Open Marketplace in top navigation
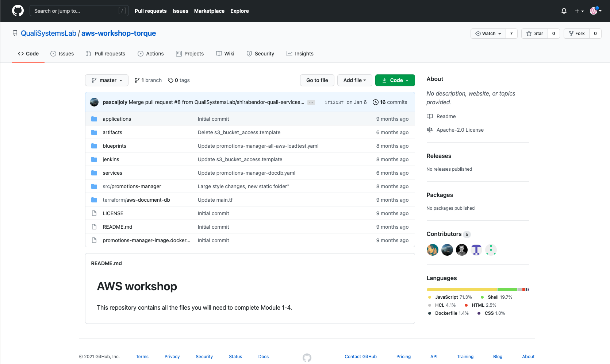Screen dimensions: 610x364 [209, 11]
